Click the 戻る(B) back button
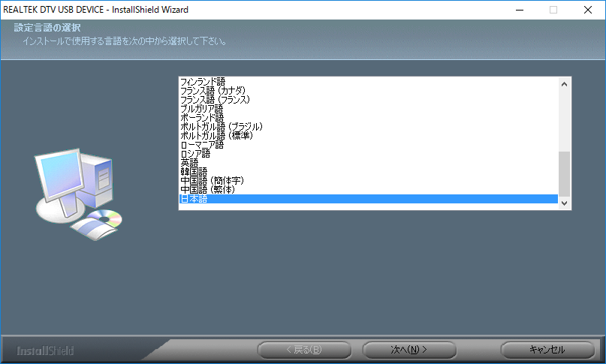The width and height of the screenshot is (606, 364). point(305,350)
